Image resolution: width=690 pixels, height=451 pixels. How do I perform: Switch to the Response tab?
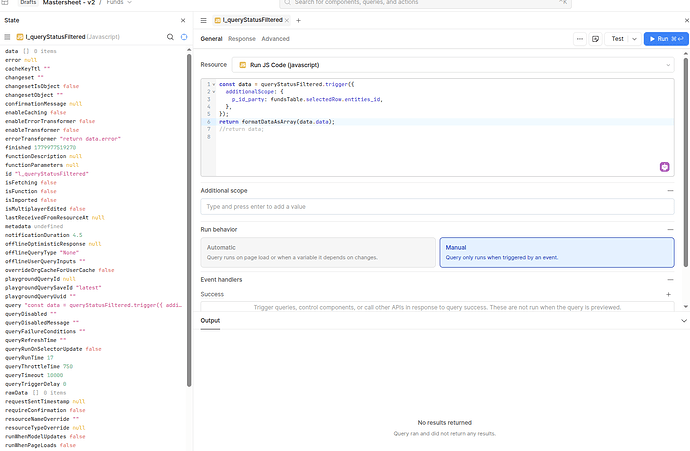click(242, 39)
